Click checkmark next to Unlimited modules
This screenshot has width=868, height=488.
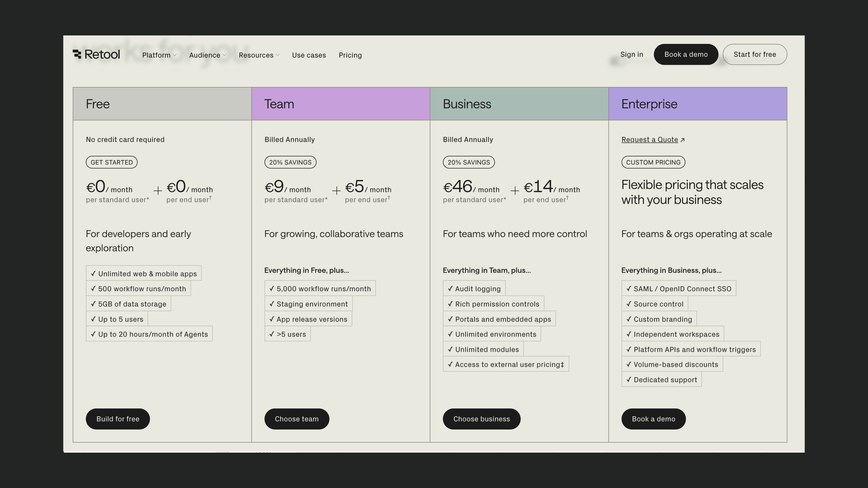[450, 349]
